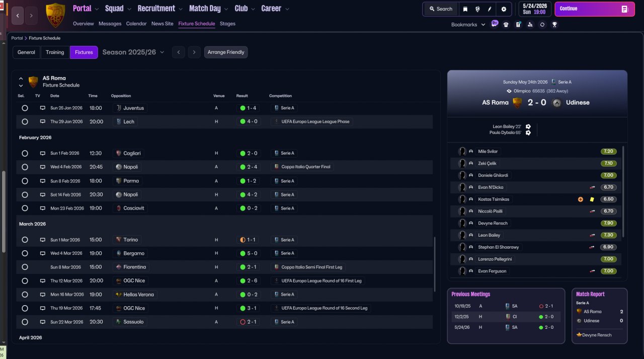Viewport: 644px width, 359px height.
Task: Select the radio button for the Torino fixture
Action: (x=25, y=240)
